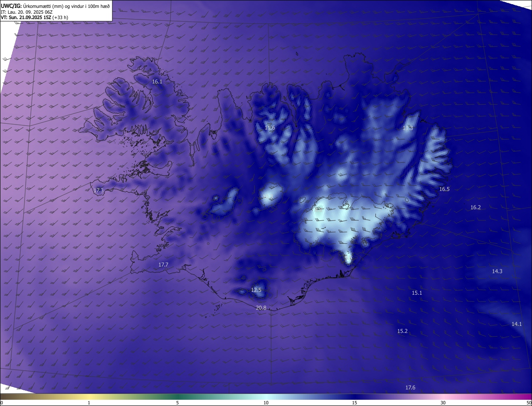Select the 12.5 value in south Iceland
The image size is (532, 406).
[x=256, y=290]
